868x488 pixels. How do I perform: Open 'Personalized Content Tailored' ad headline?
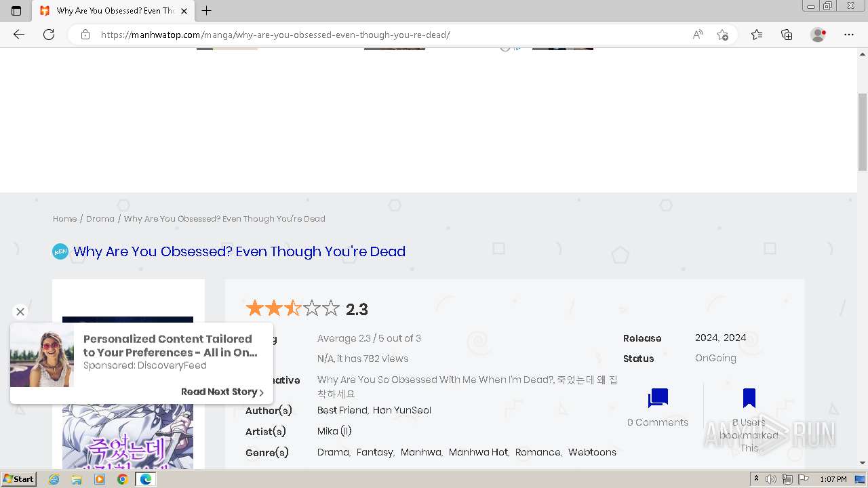coord(170,346)
